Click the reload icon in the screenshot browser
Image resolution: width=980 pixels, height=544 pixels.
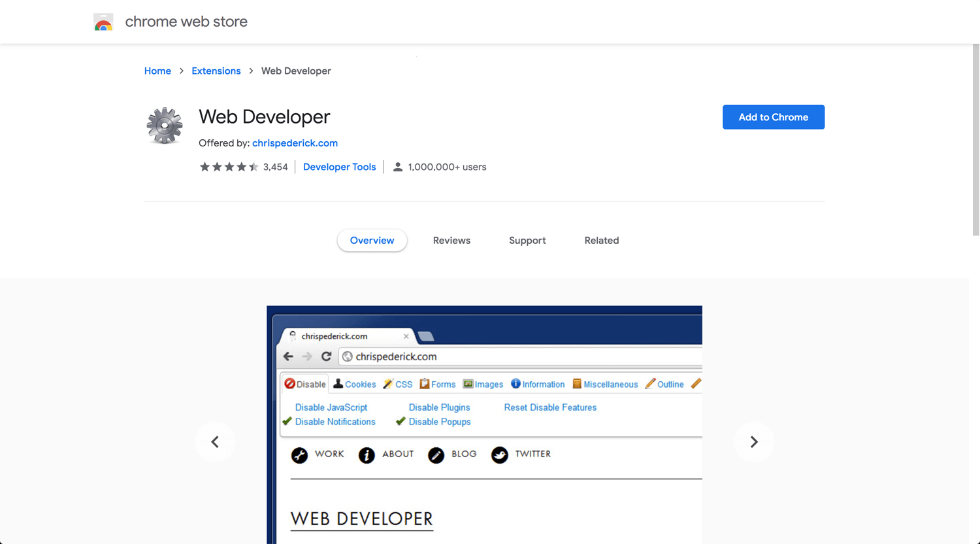coord(326,356)
